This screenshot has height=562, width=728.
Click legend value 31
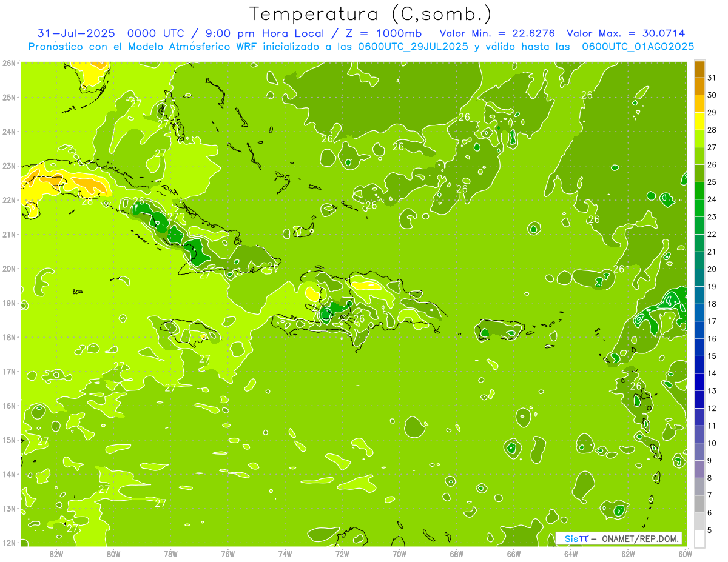point(712,78)
